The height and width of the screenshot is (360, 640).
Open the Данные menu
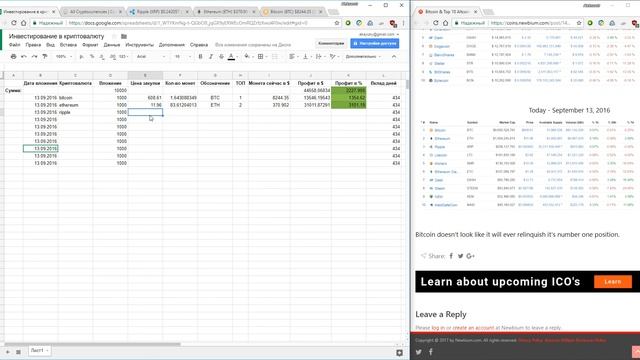112,44
